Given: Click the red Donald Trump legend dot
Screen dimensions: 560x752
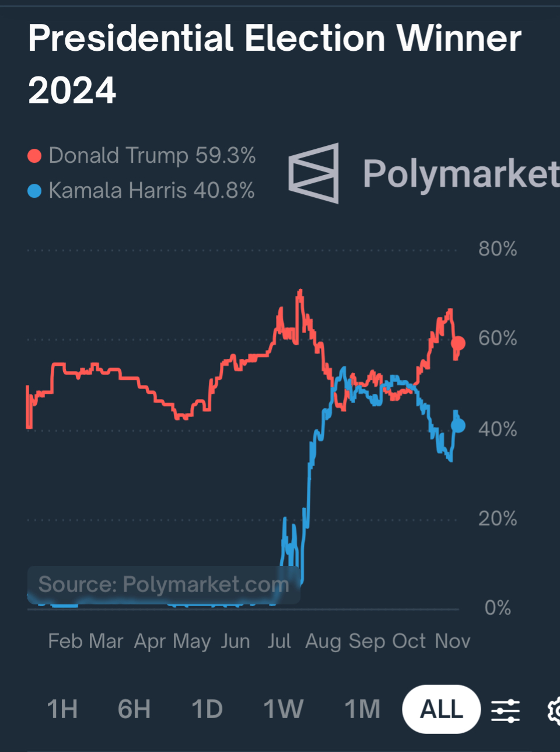Looking at the screenshot, I should point(34,156).
